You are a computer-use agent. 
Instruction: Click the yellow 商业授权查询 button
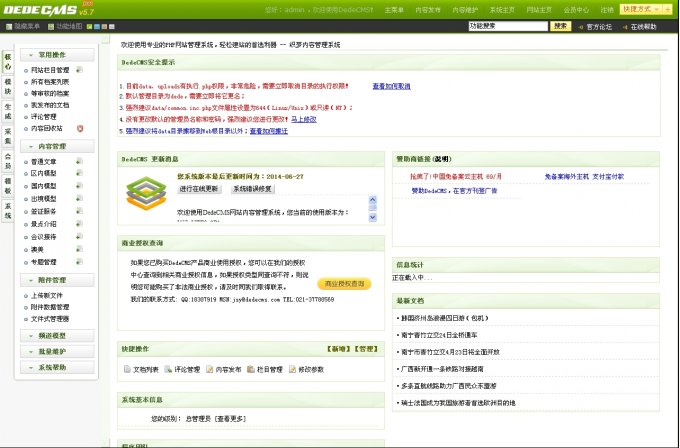[x=344, y=284]
